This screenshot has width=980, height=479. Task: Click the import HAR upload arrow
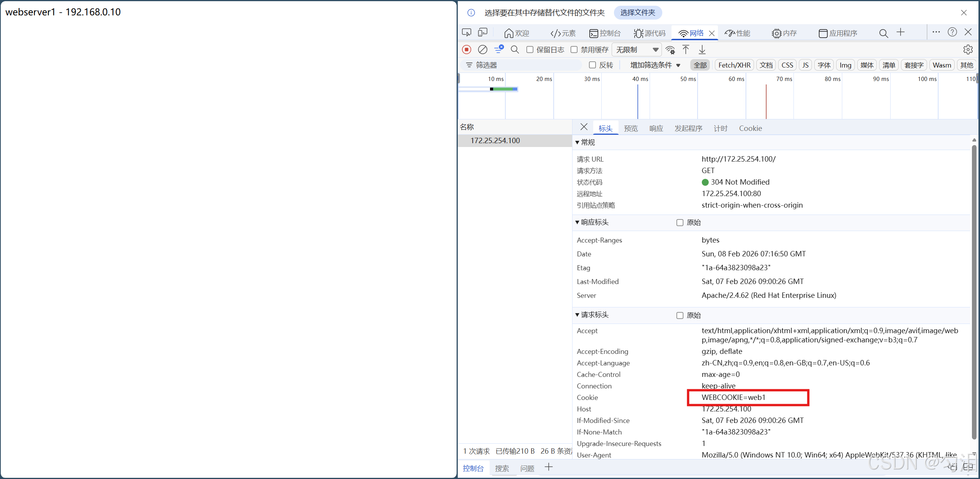686,50
